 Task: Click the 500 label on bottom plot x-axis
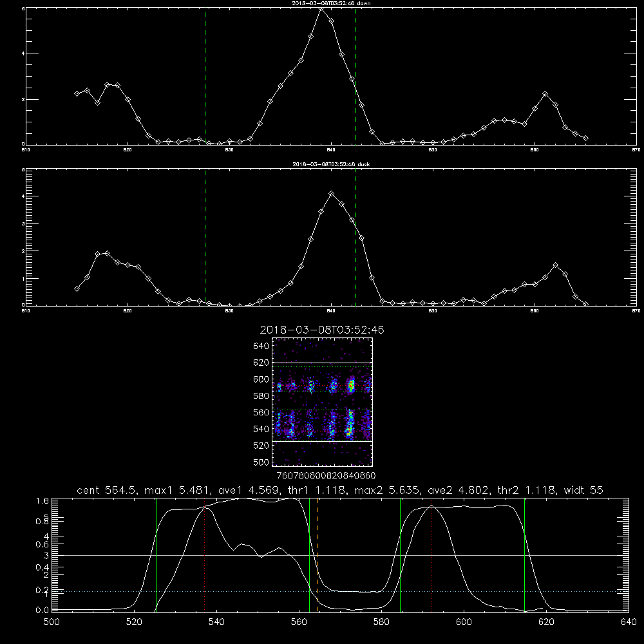pyautogui.click(x=52, y=622)
